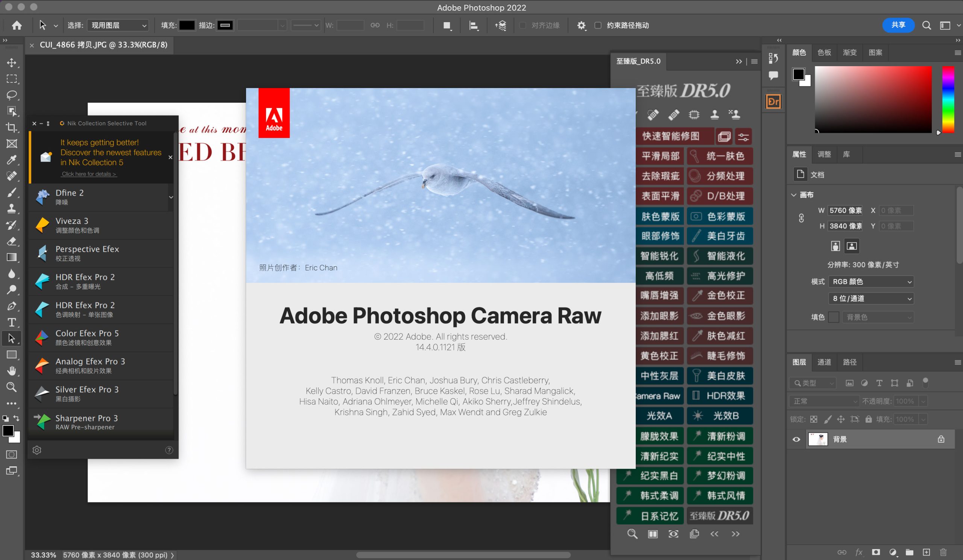Viewport: 963px width, 560px height.
Task: Enable the 约束路径拖动 checkbox
Action: [598, 25]
